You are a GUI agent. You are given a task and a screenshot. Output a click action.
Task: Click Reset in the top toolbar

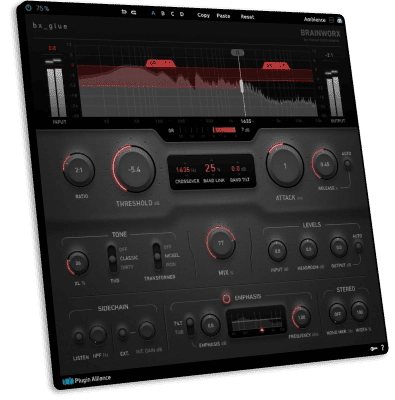pos(247,17)
